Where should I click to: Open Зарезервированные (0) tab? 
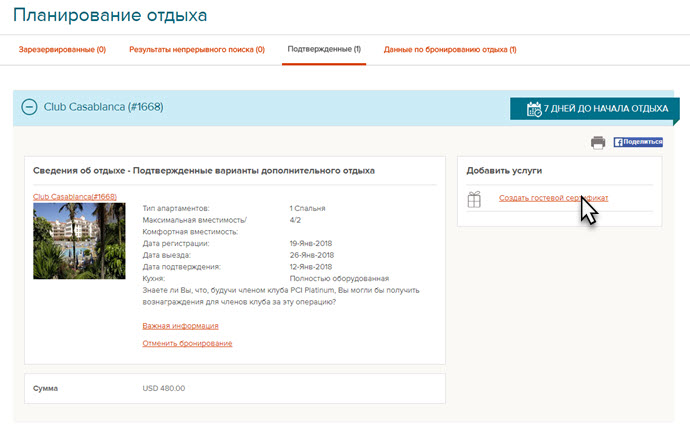coord(62,50)
